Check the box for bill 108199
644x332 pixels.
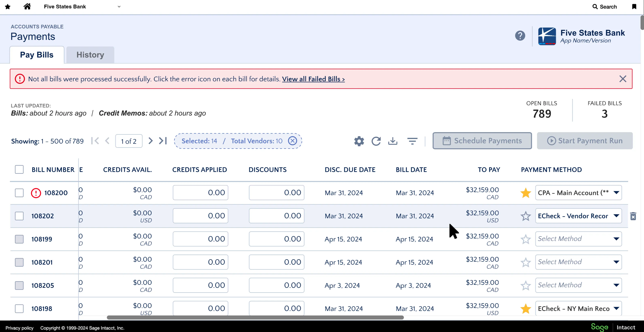click(x=19, y=239)
